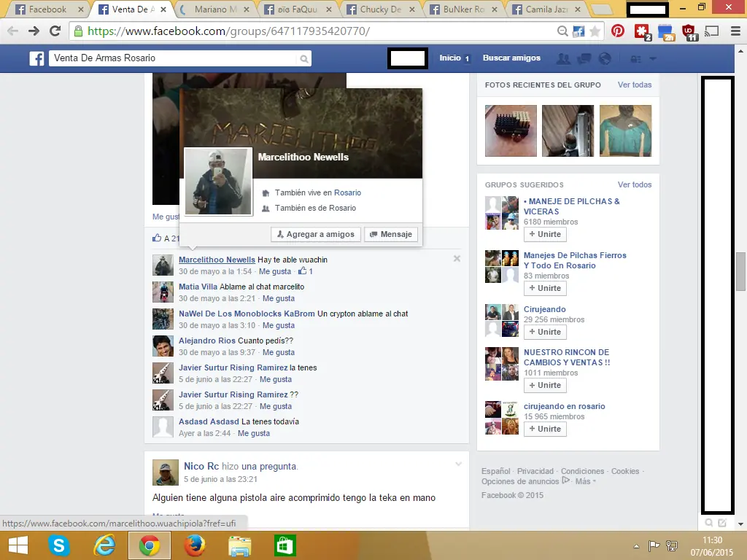Click Rosario link in hovercard
The image size is (747, 560).
(x=347, y=192)
